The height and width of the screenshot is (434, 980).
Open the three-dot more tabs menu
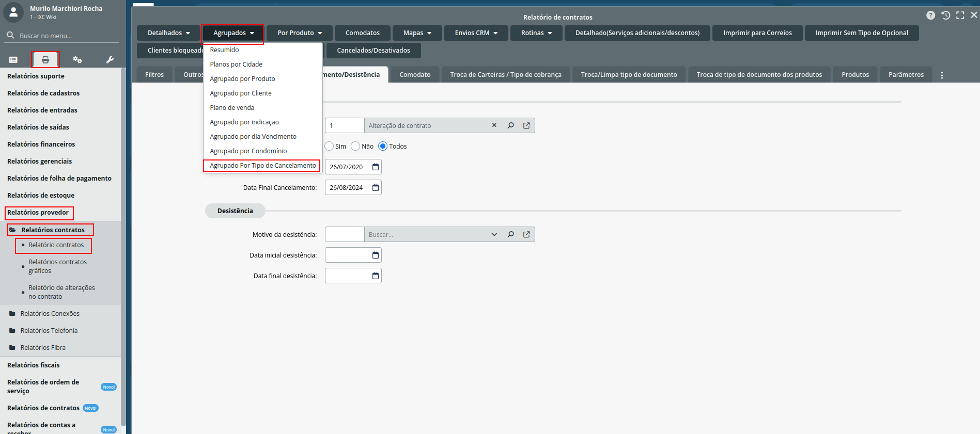[x=942, y=75]
